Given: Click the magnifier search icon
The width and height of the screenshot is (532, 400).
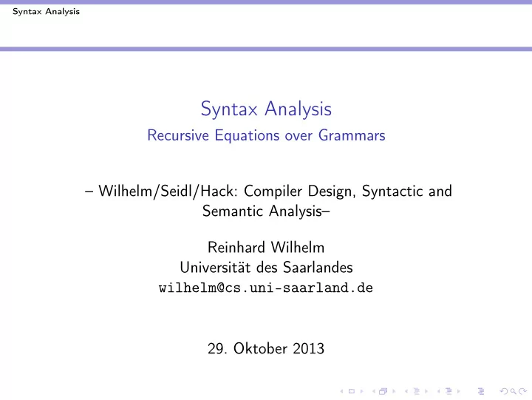Looking at the screenshot, I should (x=514, y=391).
